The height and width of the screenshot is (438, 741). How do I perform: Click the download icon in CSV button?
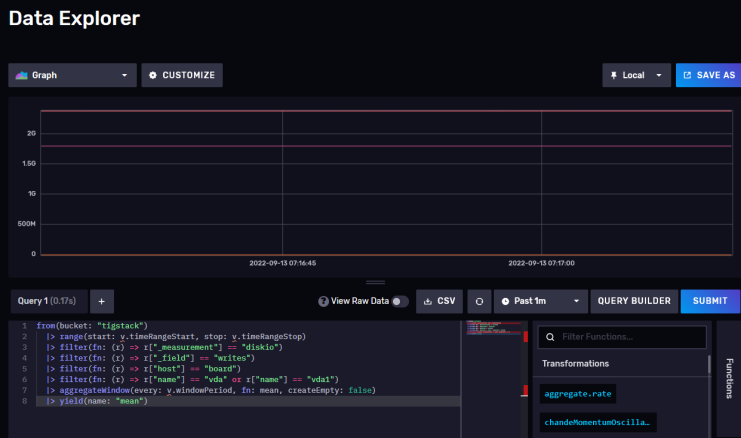click(428, 301)
